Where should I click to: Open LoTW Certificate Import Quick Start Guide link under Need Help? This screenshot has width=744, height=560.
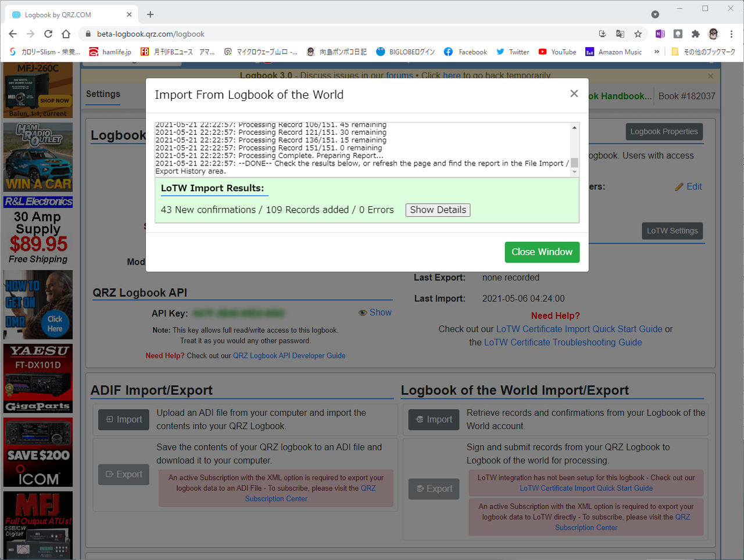580,329
